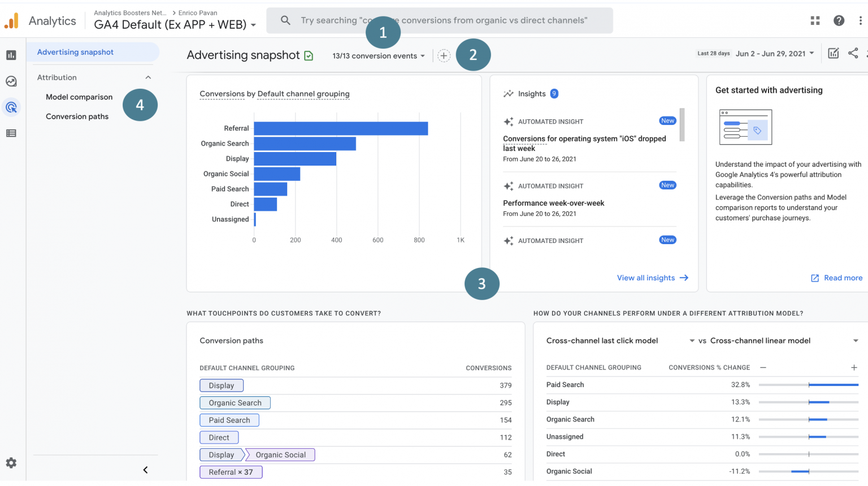Open Admin settings gear icon

coord(11,463)
